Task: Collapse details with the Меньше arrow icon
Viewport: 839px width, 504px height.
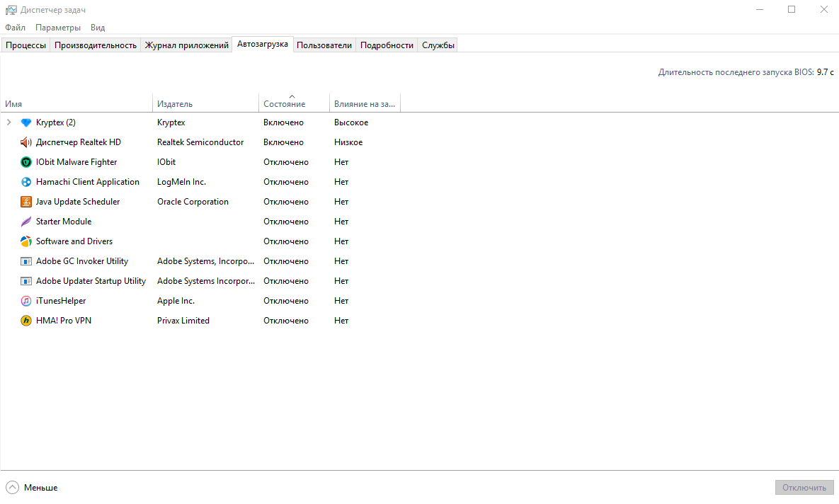Action: click(x=12, y=488)
